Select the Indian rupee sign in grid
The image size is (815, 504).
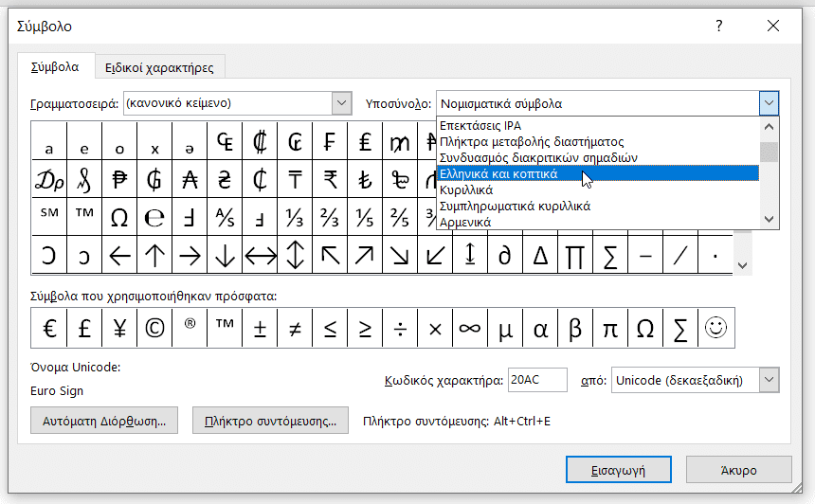tap(331, 178)
